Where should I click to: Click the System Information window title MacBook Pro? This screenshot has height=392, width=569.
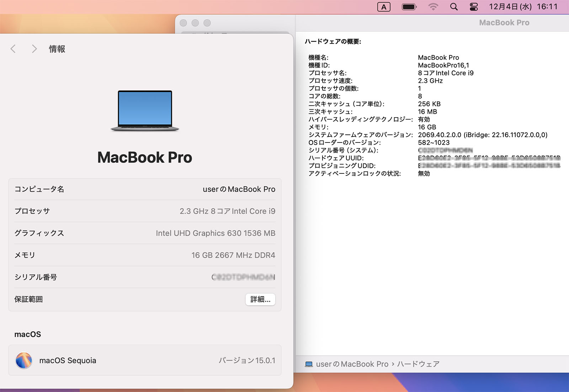coord(504,22)
